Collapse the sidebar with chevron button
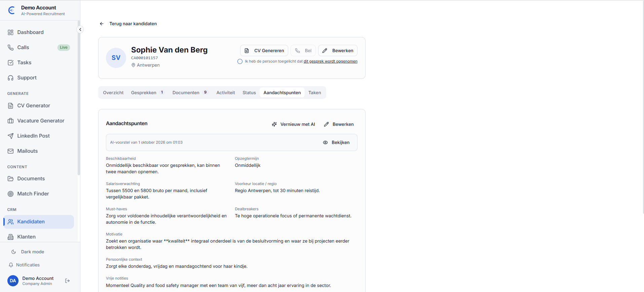This screenshot has height=292, width=644. (x=80, y=30)
